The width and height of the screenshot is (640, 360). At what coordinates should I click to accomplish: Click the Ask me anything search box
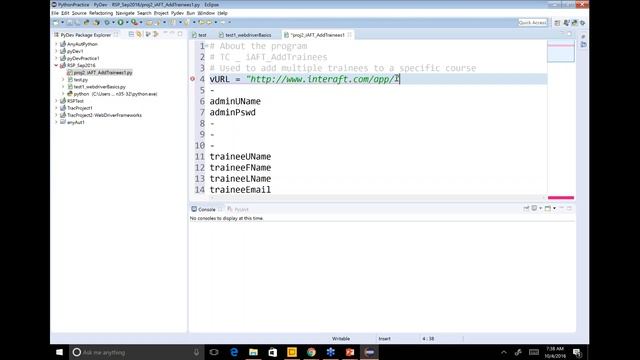(x=135, y=352)
